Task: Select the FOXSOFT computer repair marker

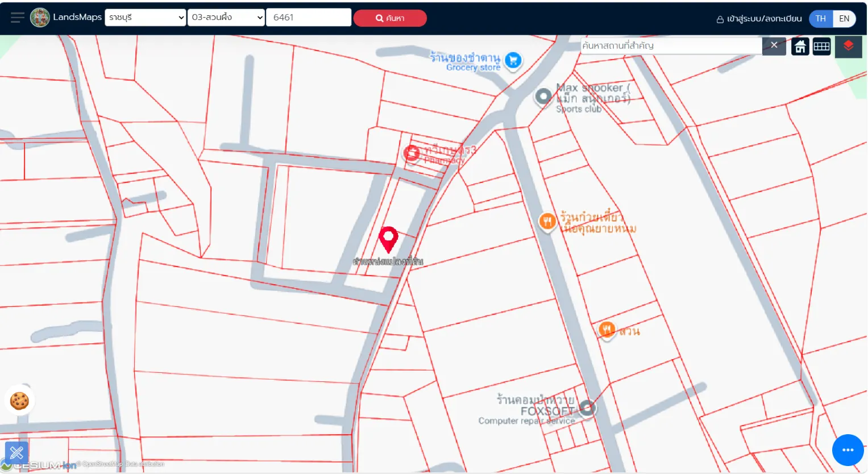Action: coord(587,408)
